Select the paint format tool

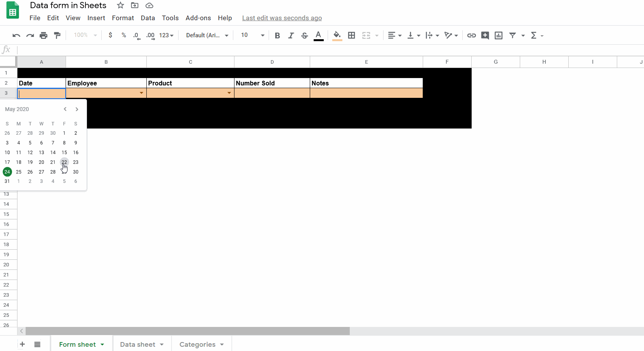(57, 35)
